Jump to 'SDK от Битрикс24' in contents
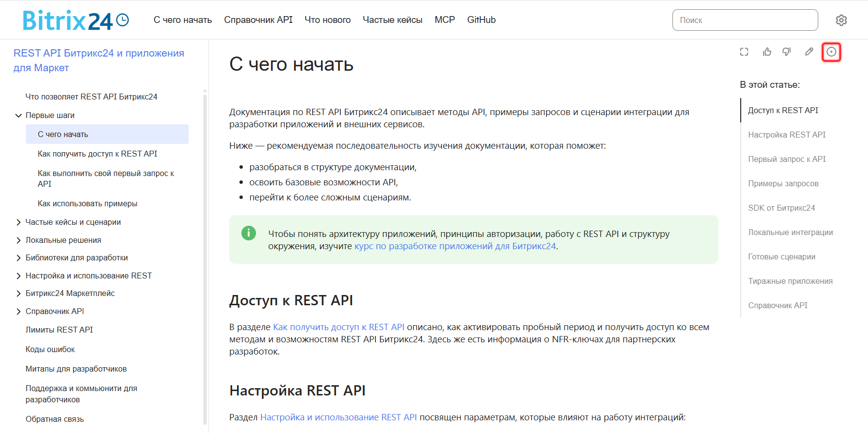The width and height of the screenshot is (868, 433). coord(782,208)
